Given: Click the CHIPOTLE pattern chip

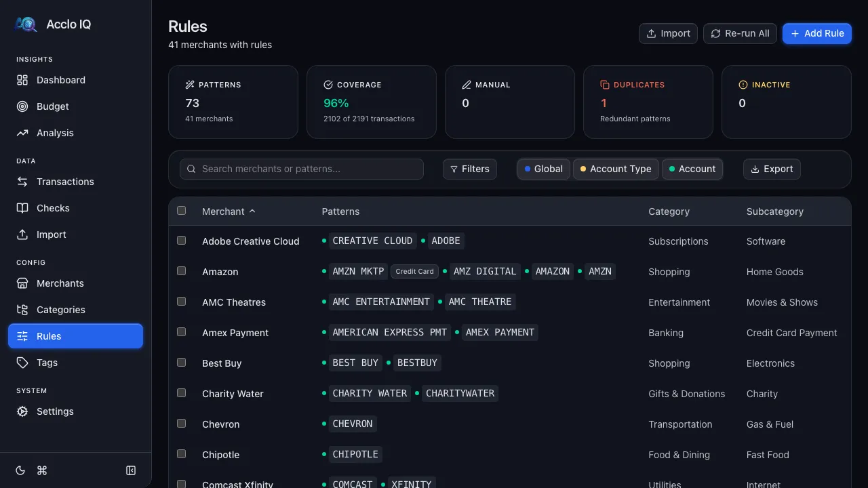Looking at the screenshot, I should click(355, 454).
